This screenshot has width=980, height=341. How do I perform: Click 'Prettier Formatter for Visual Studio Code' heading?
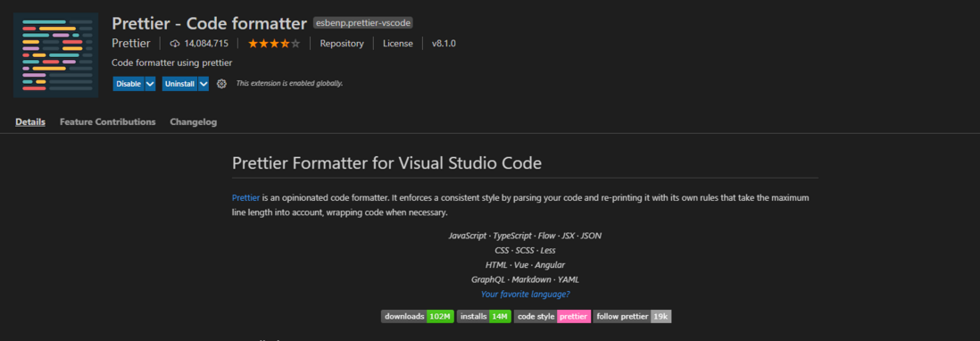(x=386, y=163)
